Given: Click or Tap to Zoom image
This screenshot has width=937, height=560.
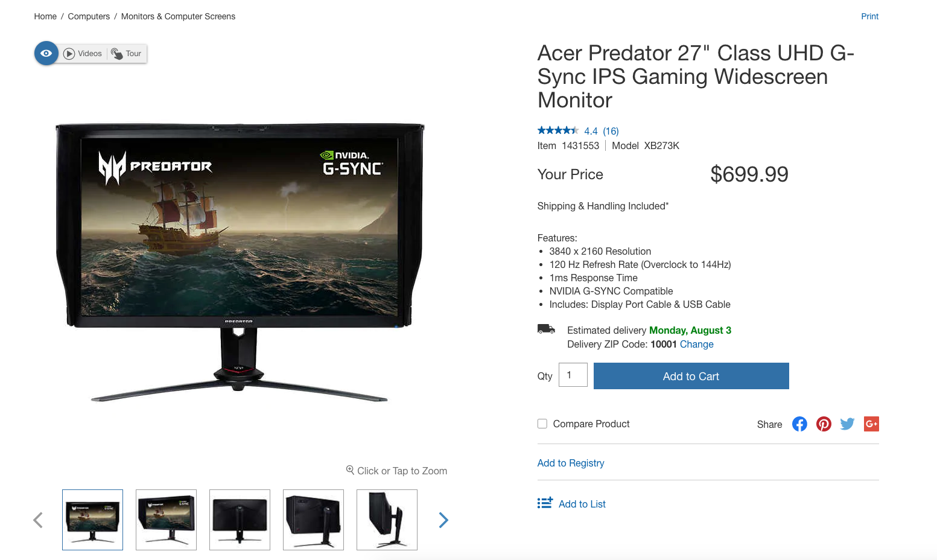Looking at the screenshot, I should click(396, 471).
